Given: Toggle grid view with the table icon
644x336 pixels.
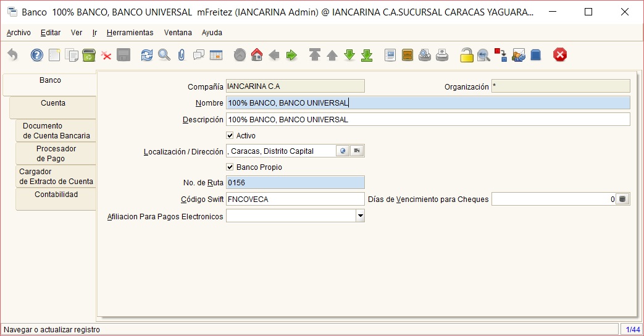Looking at the screenshot, I should pos(216,54).
